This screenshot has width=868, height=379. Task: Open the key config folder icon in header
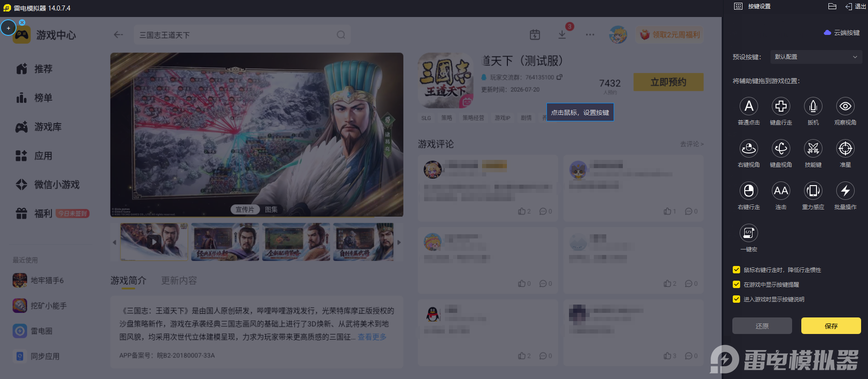(x=832, y=6)
